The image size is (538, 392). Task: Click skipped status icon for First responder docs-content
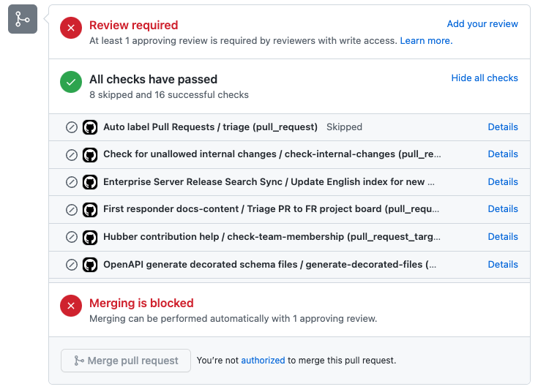72,209
